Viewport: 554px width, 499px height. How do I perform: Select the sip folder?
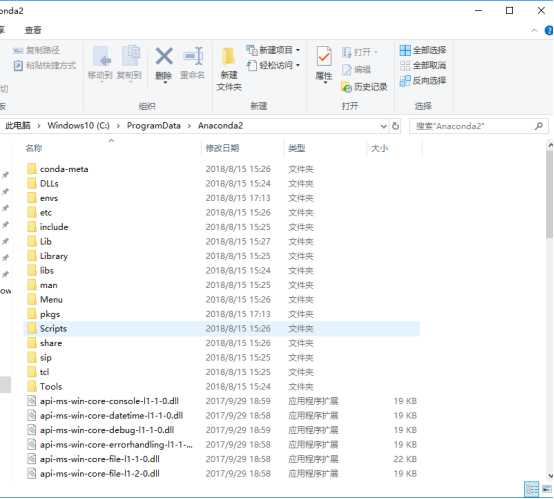coord(222,358)
